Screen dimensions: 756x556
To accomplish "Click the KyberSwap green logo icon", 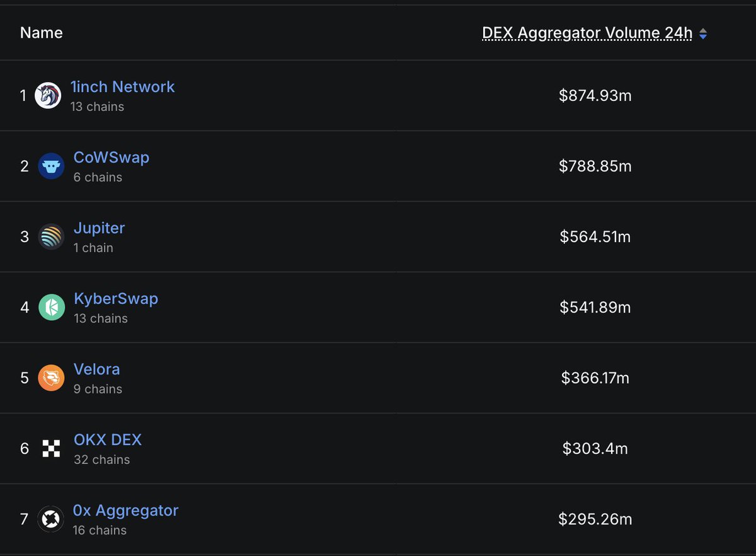I will pos(51,308).
